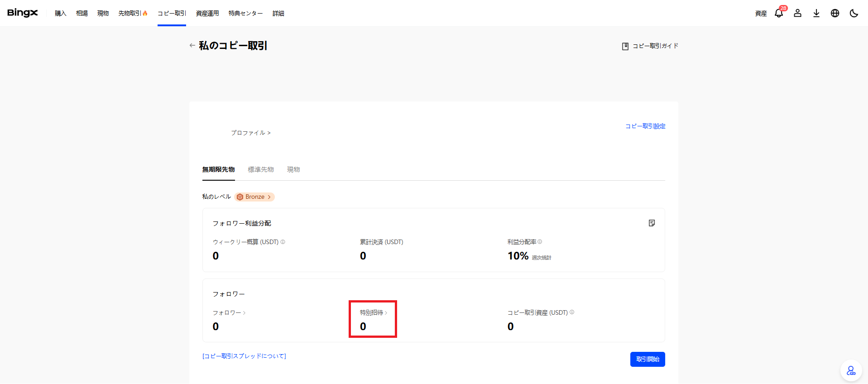Viewport: 868px width, 384px height.
Task: Open the コピー取引スプレッドについて link
Action: point(244,356)
